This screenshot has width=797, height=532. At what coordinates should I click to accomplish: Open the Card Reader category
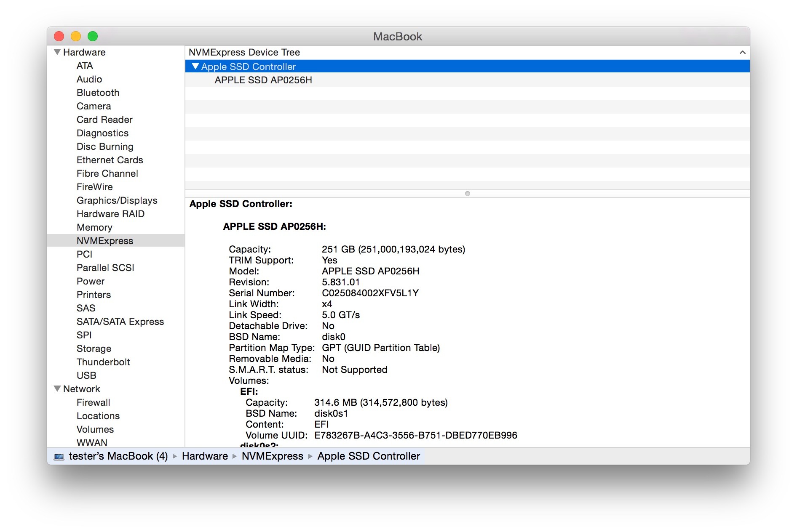click(x=104, y=120)
